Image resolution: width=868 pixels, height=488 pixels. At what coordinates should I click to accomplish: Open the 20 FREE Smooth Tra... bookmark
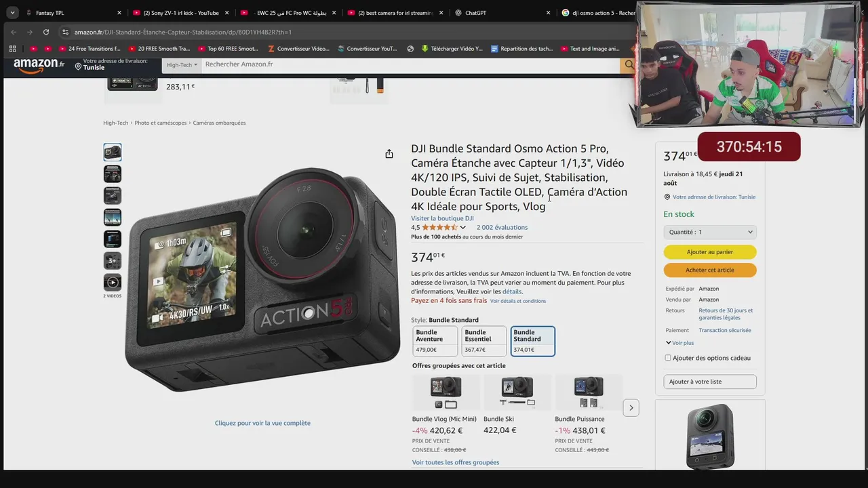point(159,49)
